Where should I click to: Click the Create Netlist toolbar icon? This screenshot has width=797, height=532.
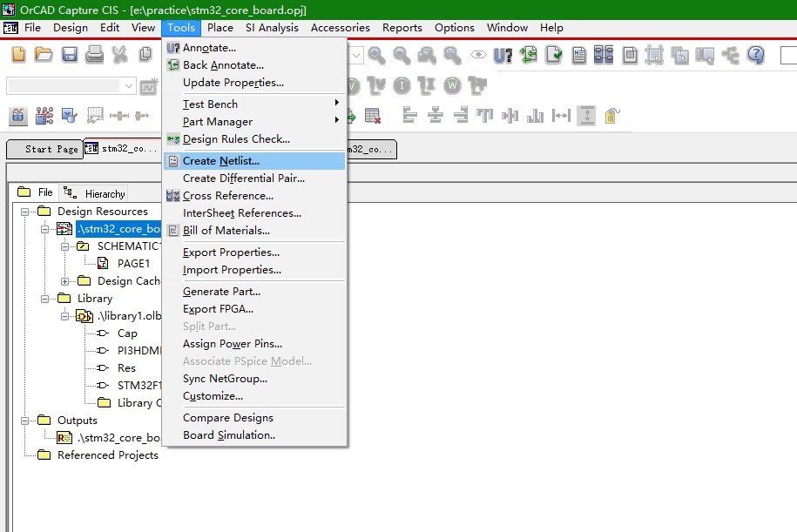click(579, 55)
